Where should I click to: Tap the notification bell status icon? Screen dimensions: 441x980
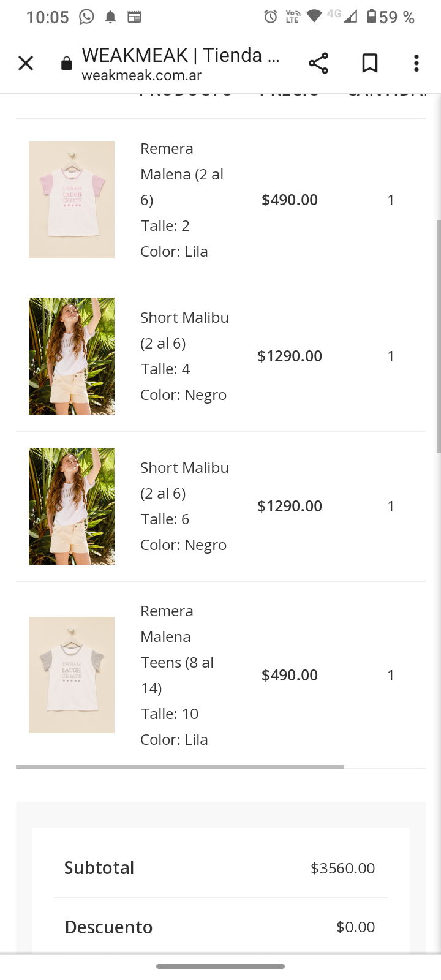click(110, 17)
